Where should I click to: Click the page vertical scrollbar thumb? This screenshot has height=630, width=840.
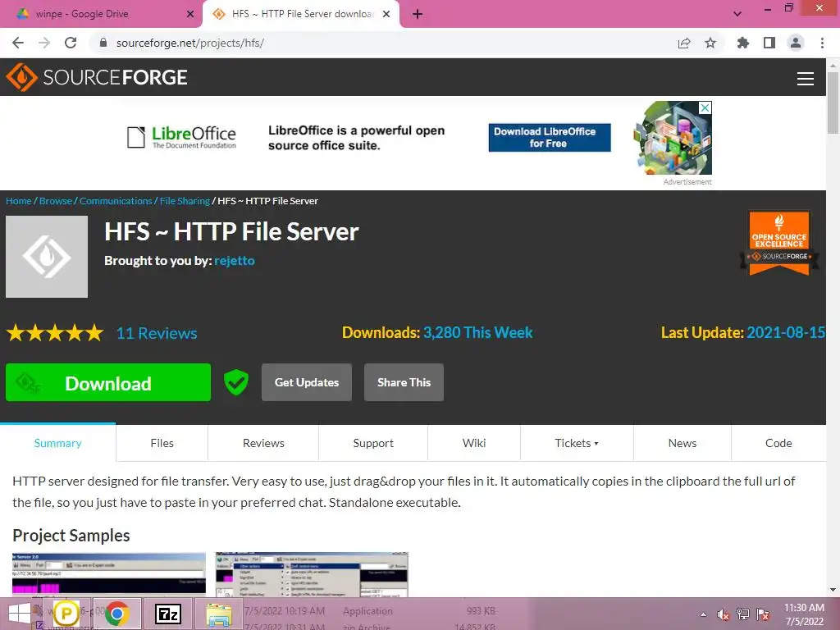pos(833,102)
